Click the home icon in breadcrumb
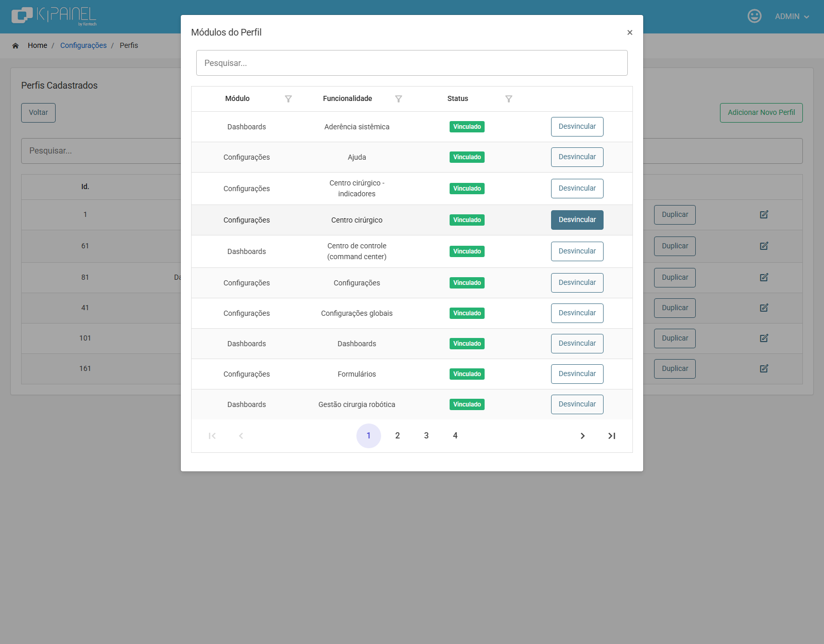824x644 pixels. click(x=15, y=46)
